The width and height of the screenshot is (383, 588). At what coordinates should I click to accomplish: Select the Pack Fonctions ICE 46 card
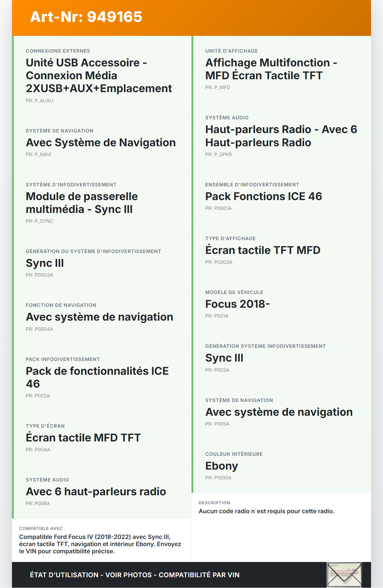pos(281,196)
